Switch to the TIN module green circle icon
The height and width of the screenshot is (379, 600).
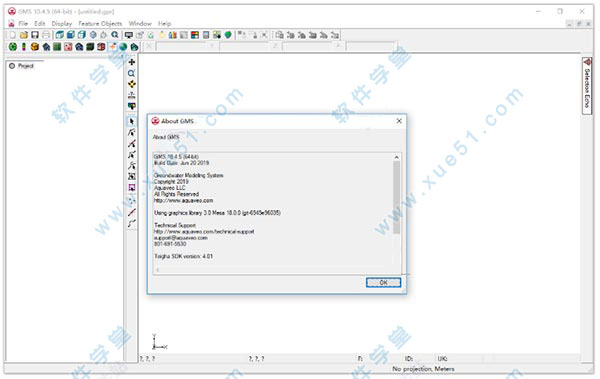pyautogui.click(x=13, y=47)
